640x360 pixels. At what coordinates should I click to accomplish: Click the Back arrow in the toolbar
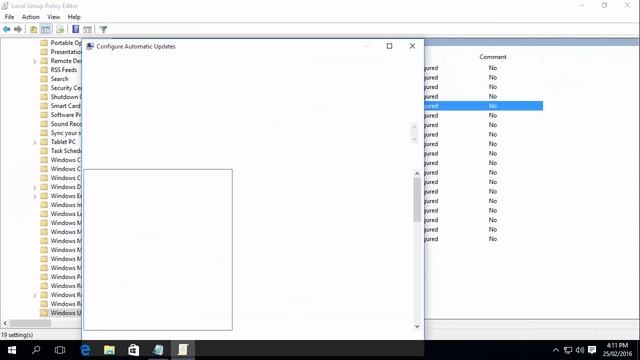[x=7, y=29]
